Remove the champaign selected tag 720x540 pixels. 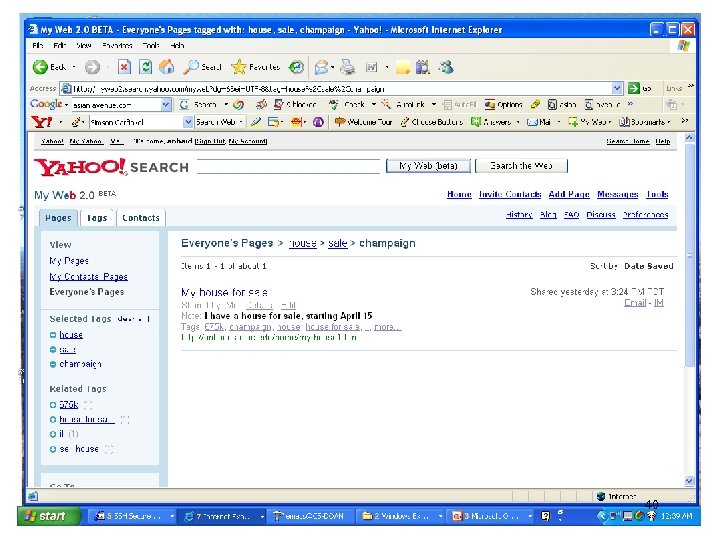[53, 364]
